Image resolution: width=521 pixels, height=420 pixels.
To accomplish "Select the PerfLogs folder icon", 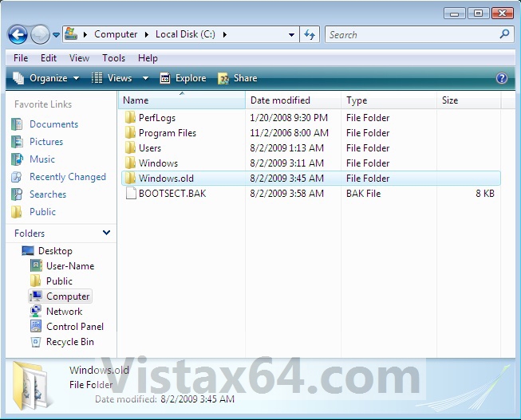I will [130, 117].
